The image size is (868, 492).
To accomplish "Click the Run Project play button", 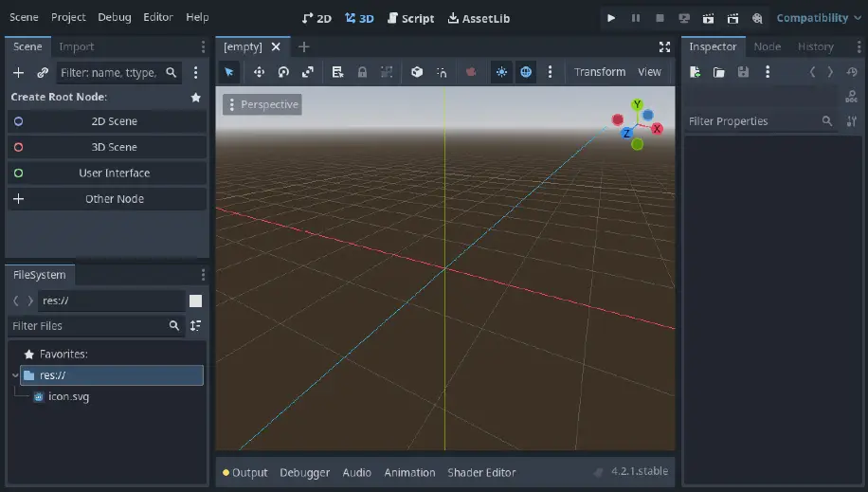I will tap(611, 18).
